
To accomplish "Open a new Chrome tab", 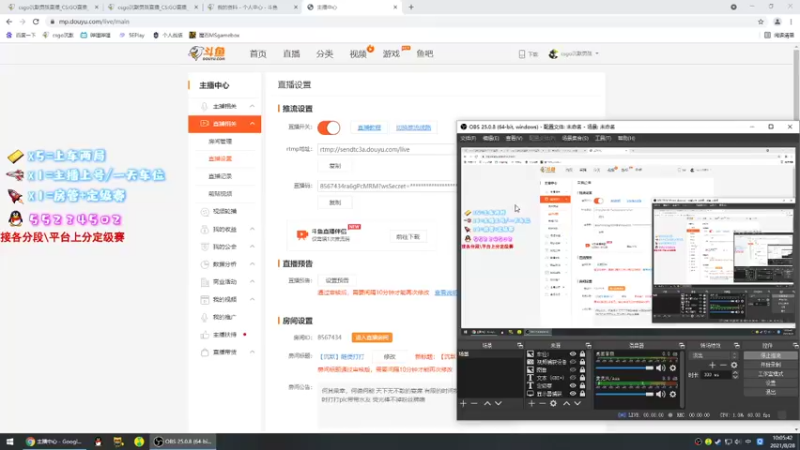I will click(411, 7).
